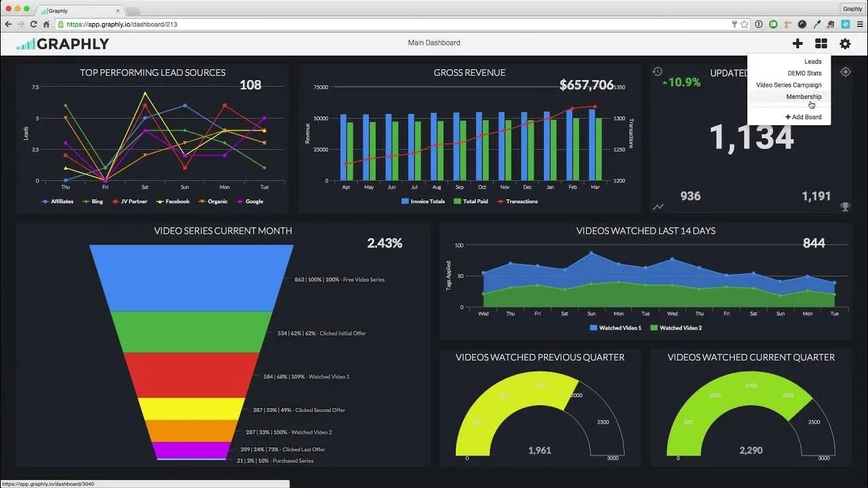Click the blue Free Video Series funnel segment
Viewport: 868px width, 488px height.
191,278
